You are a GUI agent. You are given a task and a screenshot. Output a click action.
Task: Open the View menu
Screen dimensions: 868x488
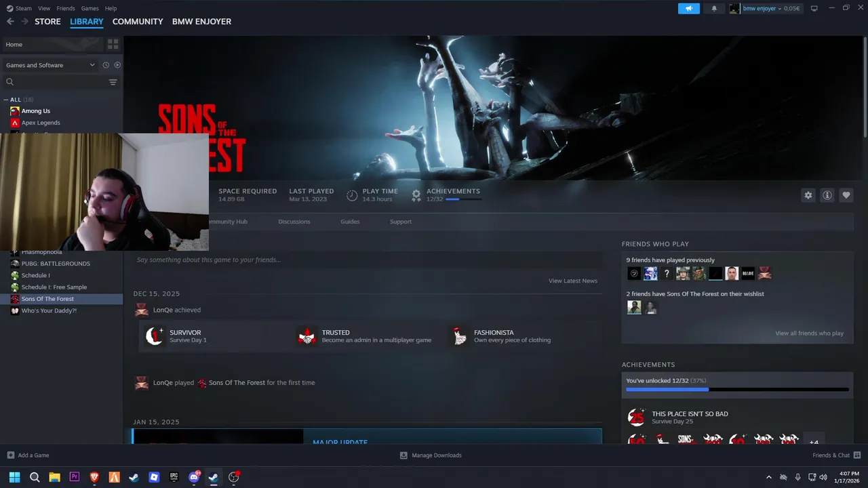[x=44, y=8]
